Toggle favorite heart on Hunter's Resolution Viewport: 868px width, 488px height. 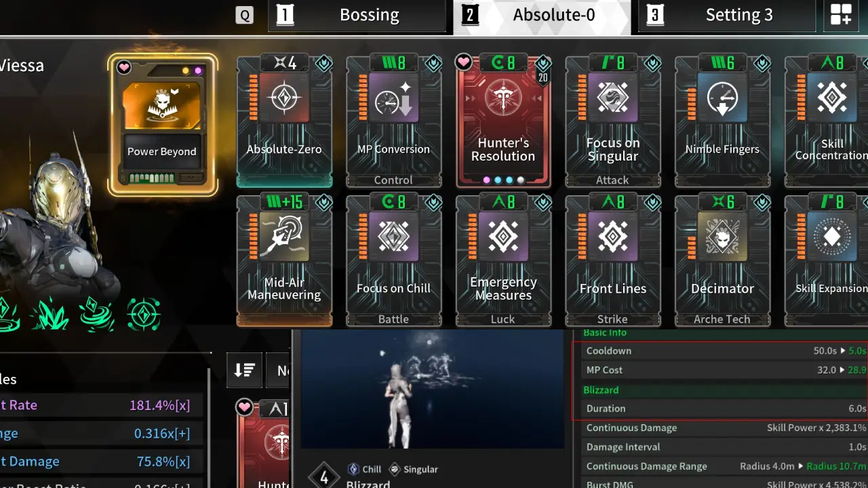[464, 62]
